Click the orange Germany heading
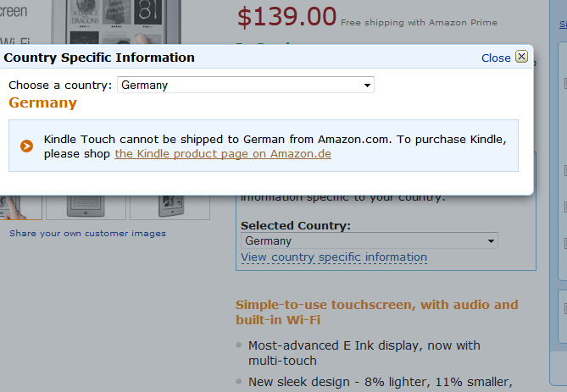The height and width of the screenshot is (392, 567). [42, 102]
